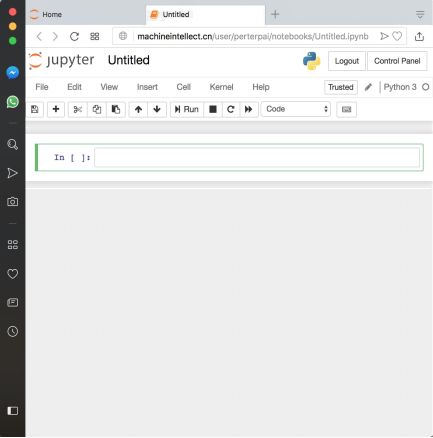
Task: Open a new browser tab
Action: pos(275,14)
